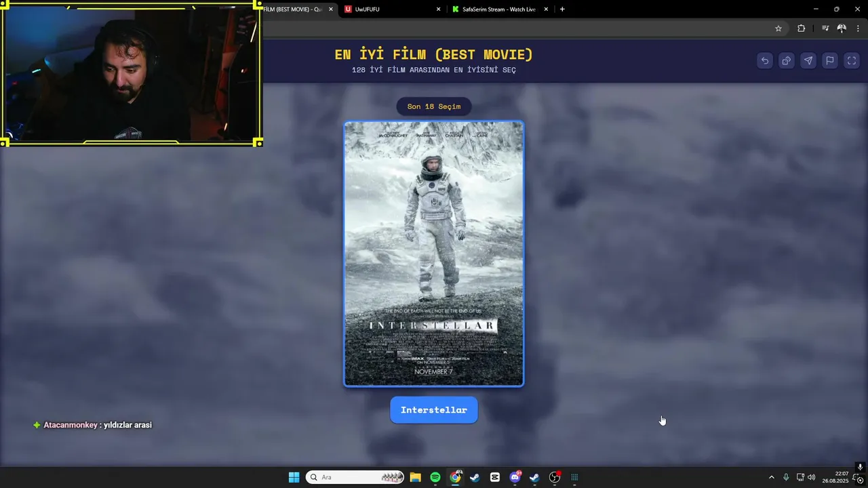The image size is (868, 488).
Task: Open Google Chrome from the taskbar
Action: 455,477
